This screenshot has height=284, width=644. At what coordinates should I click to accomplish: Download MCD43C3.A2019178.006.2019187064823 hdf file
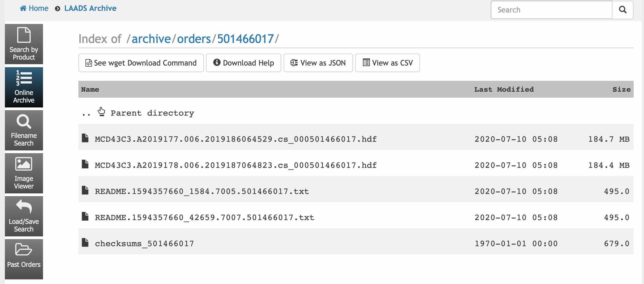(x=236, y=165)
